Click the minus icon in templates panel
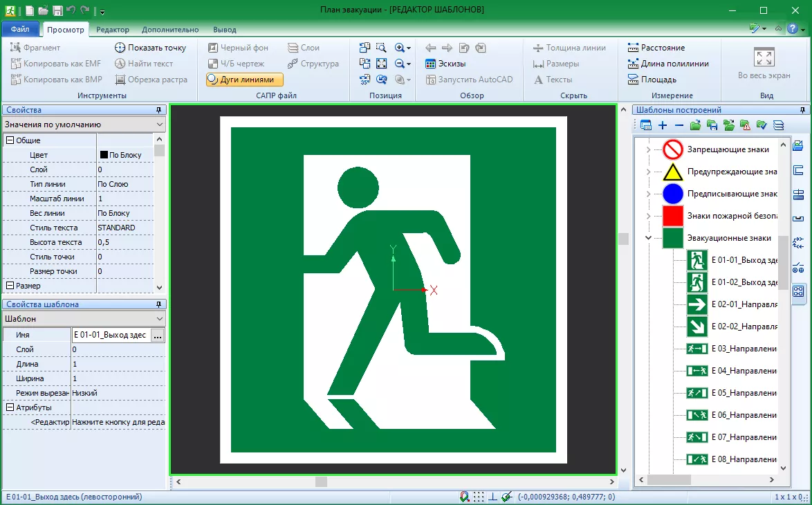This screenshot has height=505, width=812. 679,125
